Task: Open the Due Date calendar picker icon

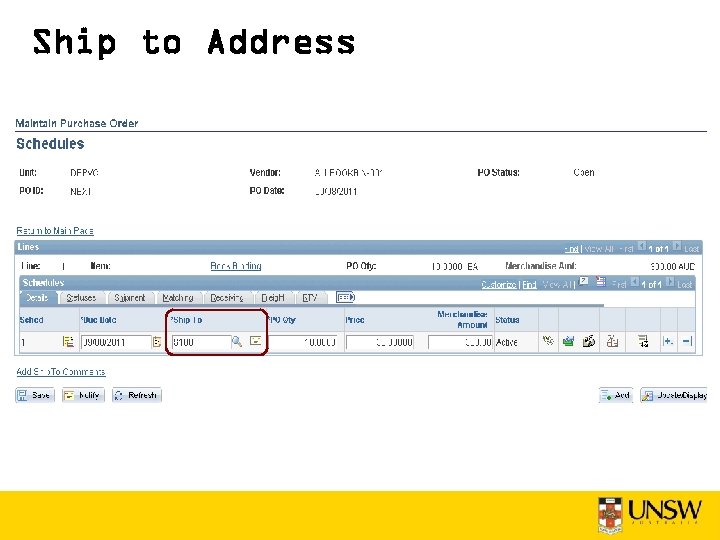Action: click(x=157, y=342)
